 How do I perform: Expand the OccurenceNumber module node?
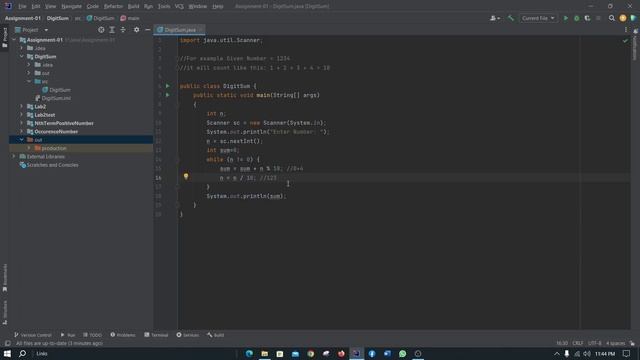click(x=22, y=131)
